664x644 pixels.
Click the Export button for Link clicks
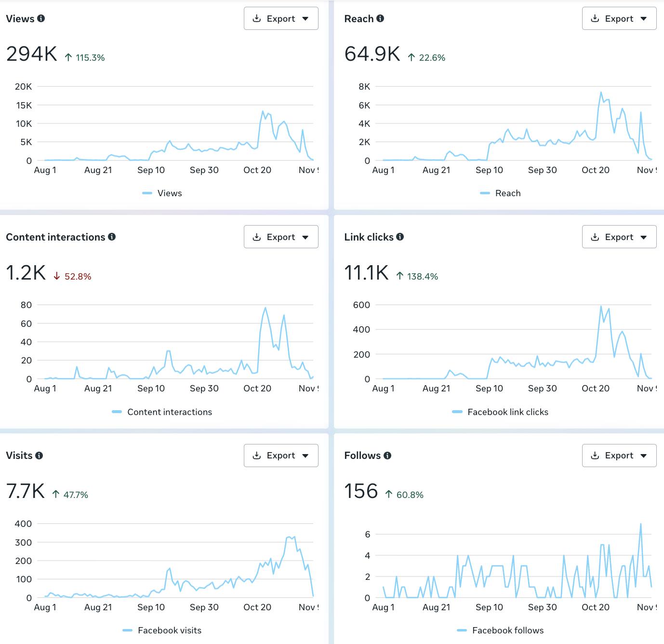pyautogui.click(x=619, y=237)
